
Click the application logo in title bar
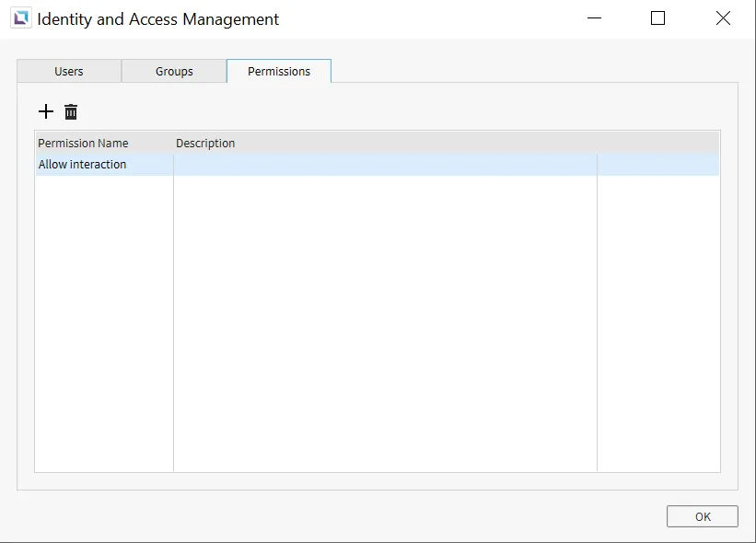pos(20,18)
